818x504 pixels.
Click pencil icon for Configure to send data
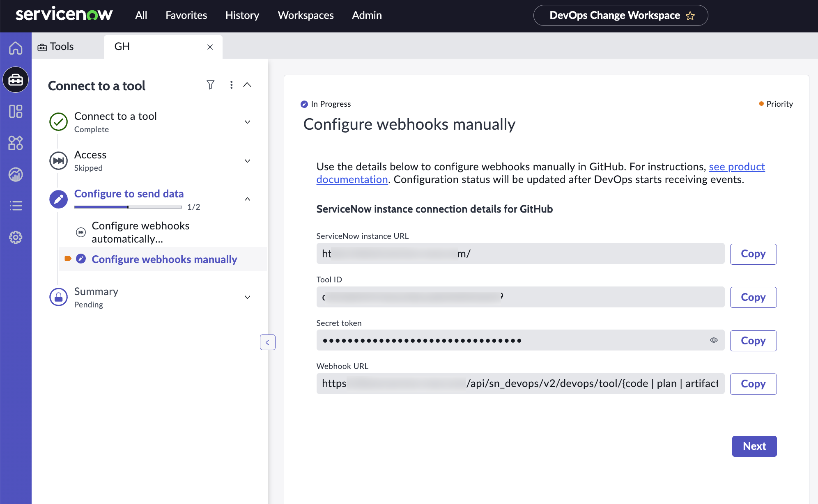point(58,199)
